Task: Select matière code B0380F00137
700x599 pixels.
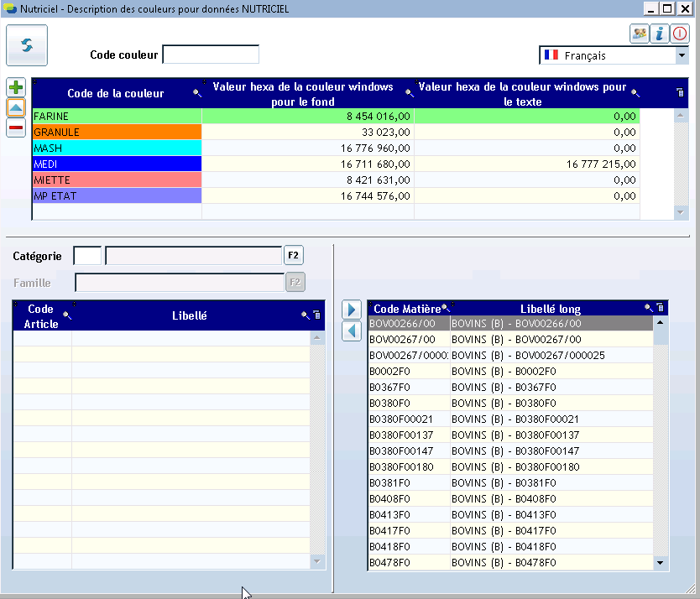Action: (x=401, y=435)
